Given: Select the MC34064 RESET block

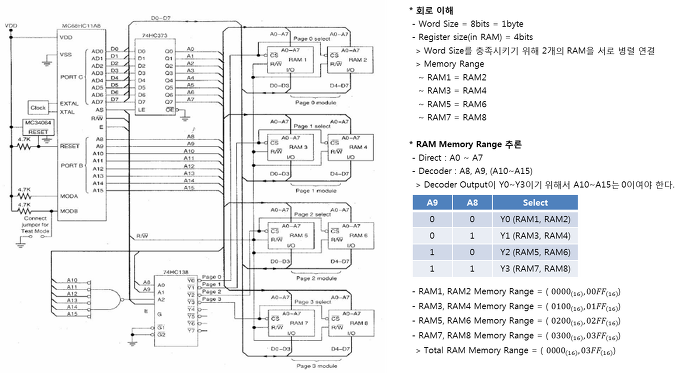Looking at the screenshot, I should (38, 127).
